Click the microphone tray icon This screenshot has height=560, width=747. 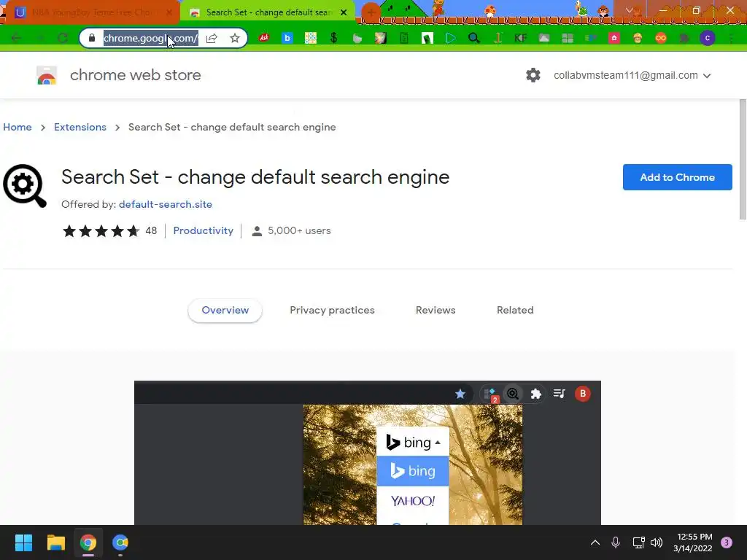616,542
